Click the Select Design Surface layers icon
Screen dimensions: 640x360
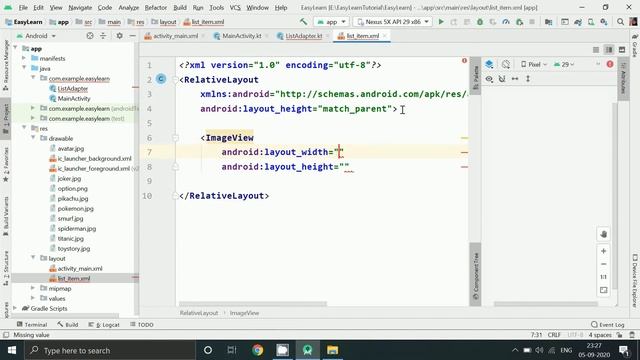pyautogui.click(x=489, y=64)
